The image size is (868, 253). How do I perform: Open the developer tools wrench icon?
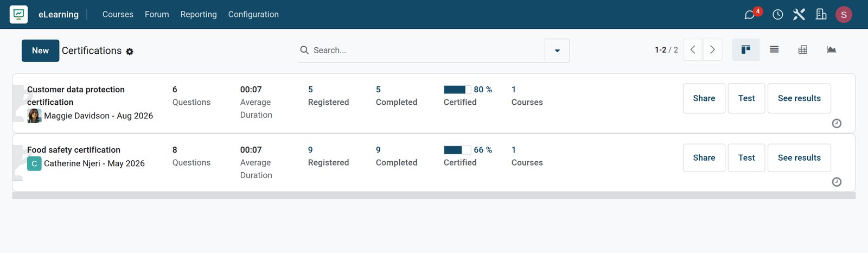(x=799, y=14)
